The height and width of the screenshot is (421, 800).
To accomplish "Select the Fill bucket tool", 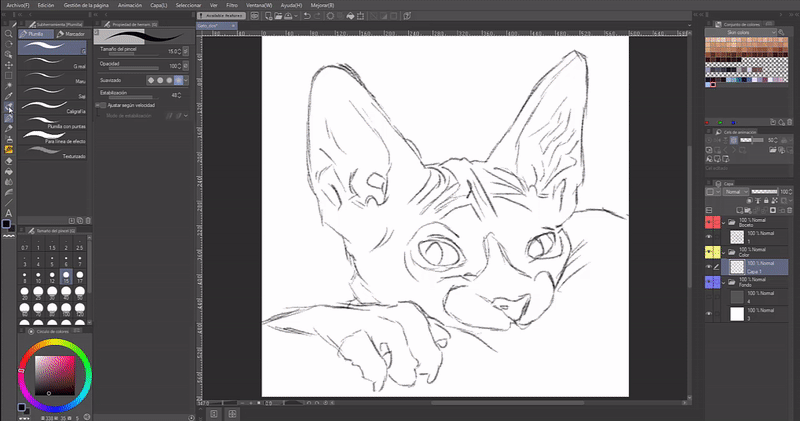I will 9,171.
